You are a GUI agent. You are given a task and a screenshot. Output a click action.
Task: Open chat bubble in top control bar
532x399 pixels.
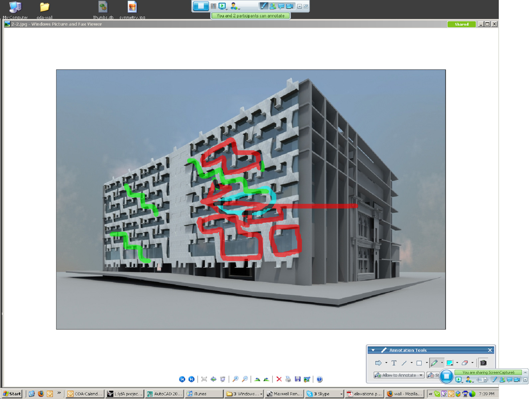click(281, 6)
